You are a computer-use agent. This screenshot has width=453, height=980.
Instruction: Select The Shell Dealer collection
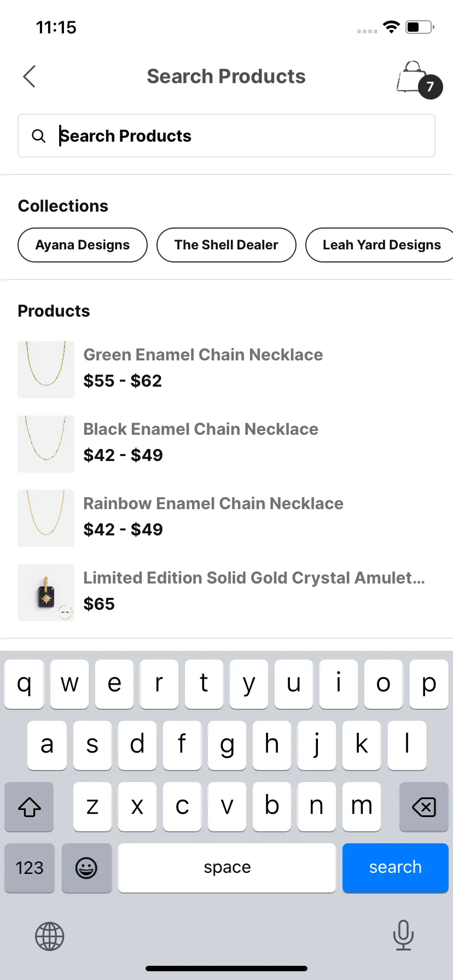[x=226, y=245]
